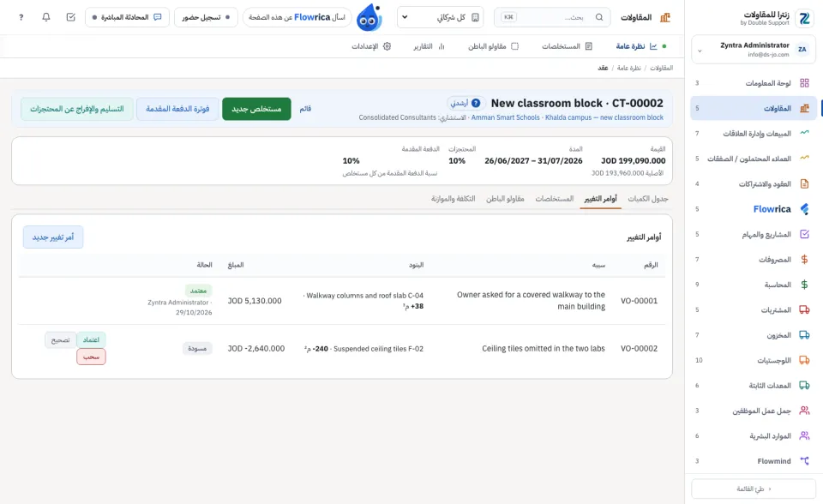Click the Contracting module building icon in header
Screen dimensions: 823x504
(665, 17)
